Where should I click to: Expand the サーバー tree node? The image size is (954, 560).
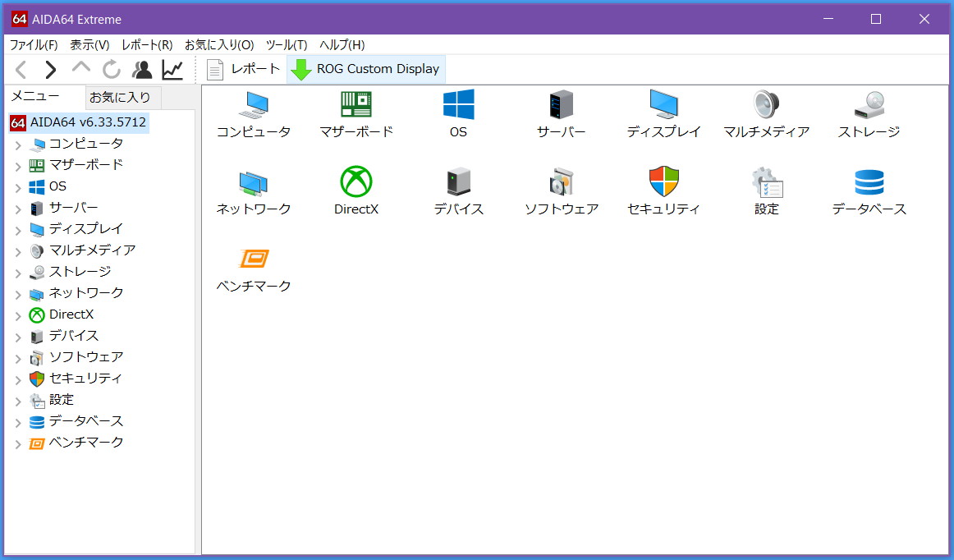tap(18, 209)
